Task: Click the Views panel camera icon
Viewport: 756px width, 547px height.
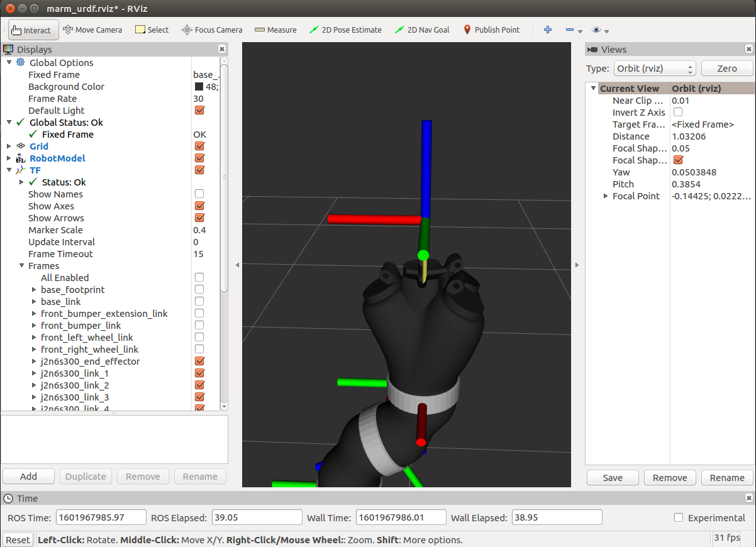Action: pyautogui.click(x=592, y=50)
